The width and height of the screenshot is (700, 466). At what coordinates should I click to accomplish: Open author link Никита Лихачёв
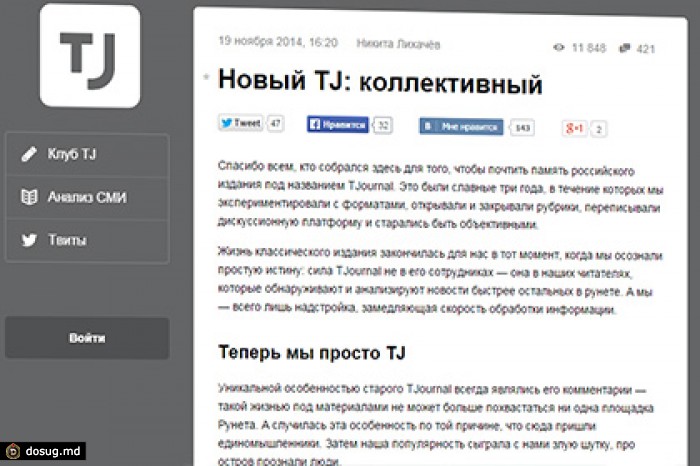pyautogui.click(x=398, y=44)
